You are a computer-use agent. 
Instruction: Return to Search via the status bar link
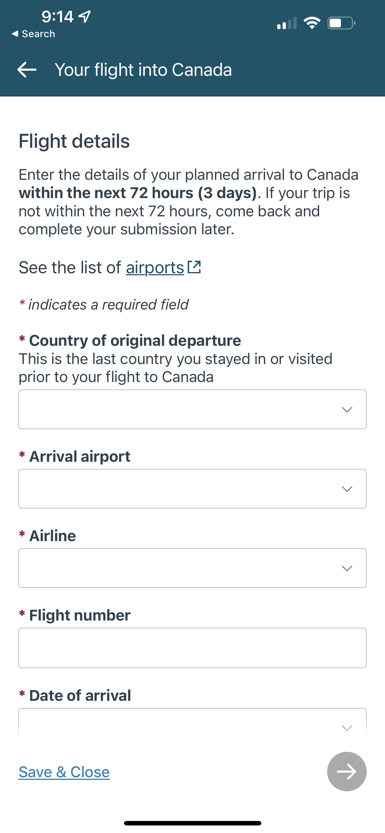point(33,34)
